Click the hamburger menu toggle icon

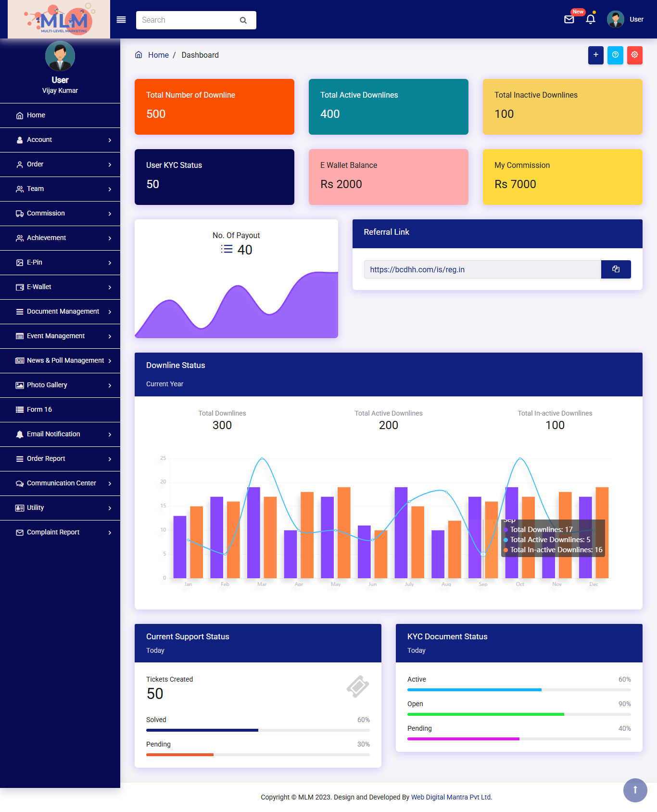pyautogui.click(x=121, y=20)
